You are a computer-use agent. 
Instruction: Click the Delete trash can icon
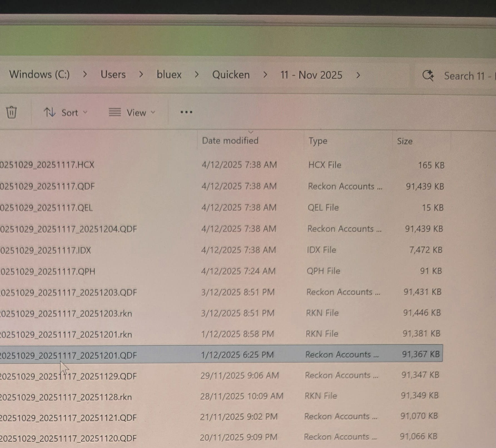tap(11, 112)
